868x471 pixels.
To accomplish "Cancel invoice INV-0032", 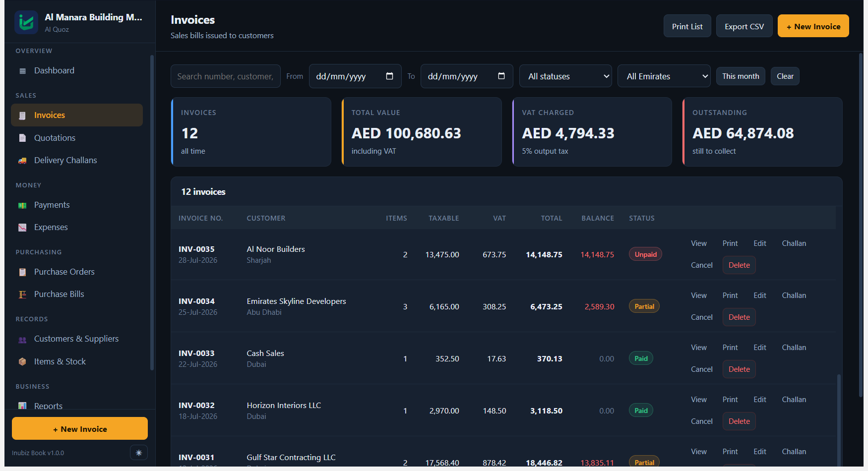I will tap(702, 421).
